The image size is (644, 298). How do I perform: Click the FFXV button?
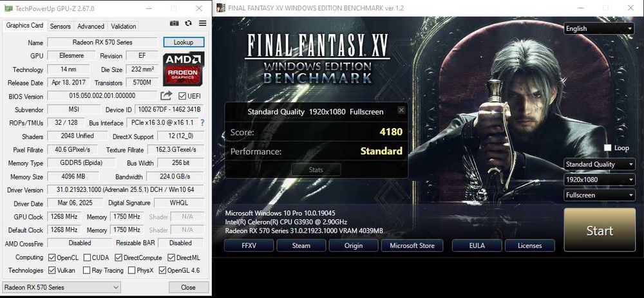point(249,245)
